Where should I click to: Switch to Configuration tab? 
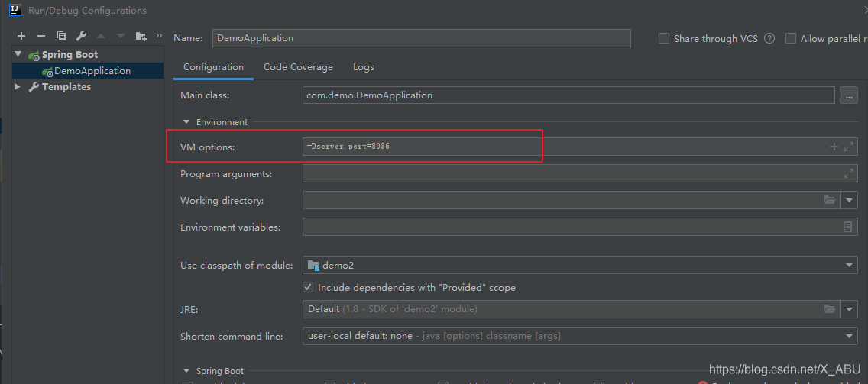[x=214, y=67]
